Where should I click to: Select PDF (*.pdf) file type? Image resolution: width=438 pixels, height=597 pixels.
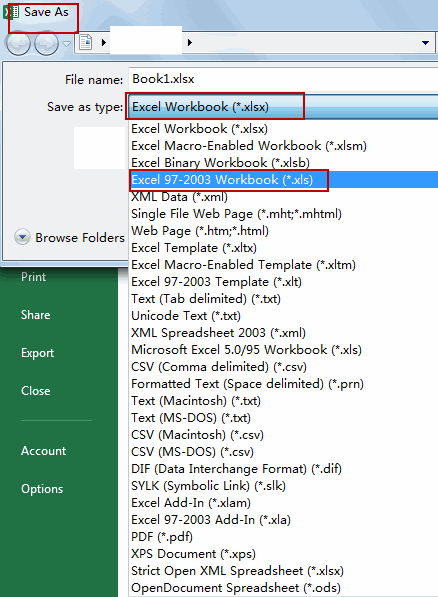click(284, 537)
